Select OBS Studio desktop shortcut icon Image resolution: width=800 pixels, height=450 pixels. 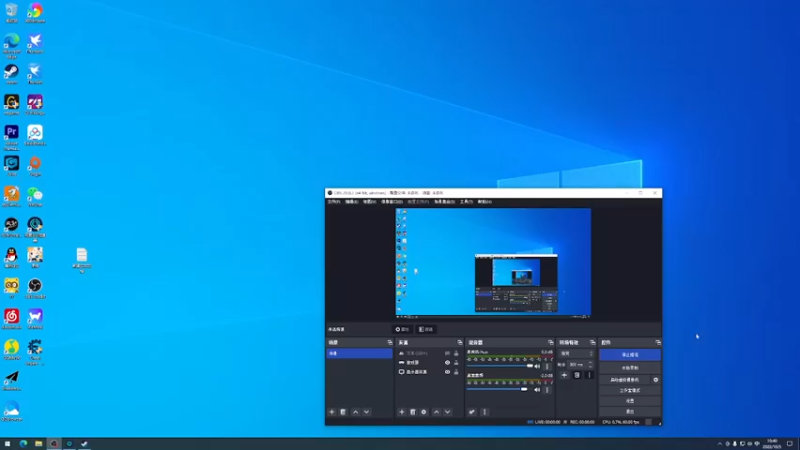point(35,289)
